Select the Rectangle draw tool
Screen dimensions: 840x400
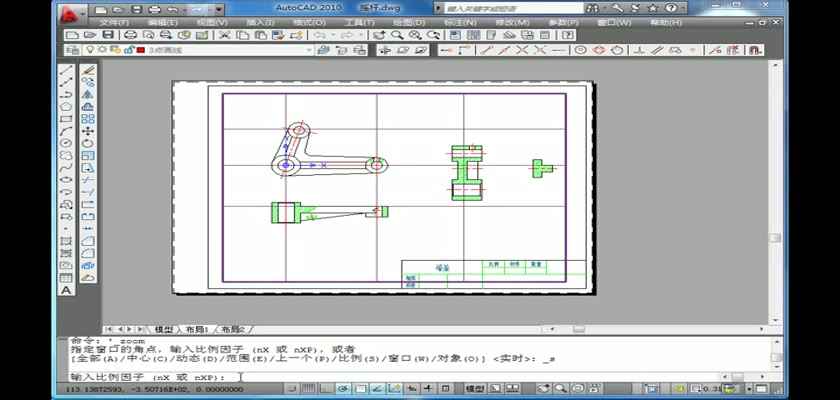66,119
